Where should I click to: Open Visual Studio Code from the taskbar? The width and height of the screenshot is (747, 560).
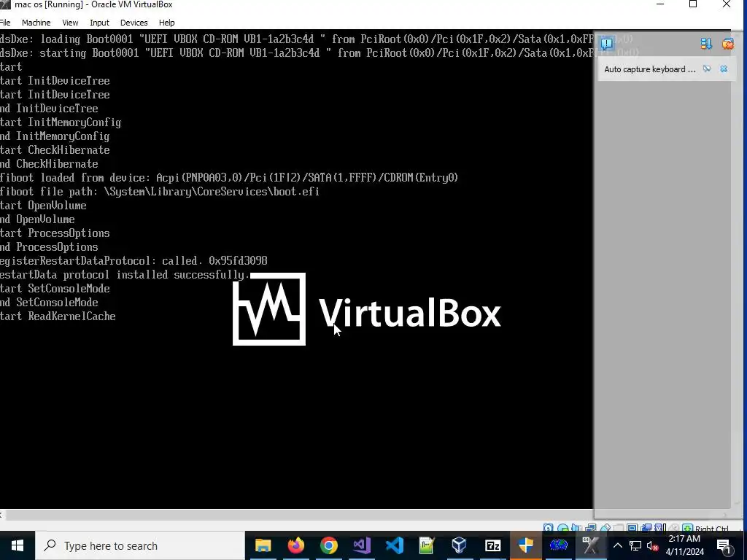[x=395, y=545]
